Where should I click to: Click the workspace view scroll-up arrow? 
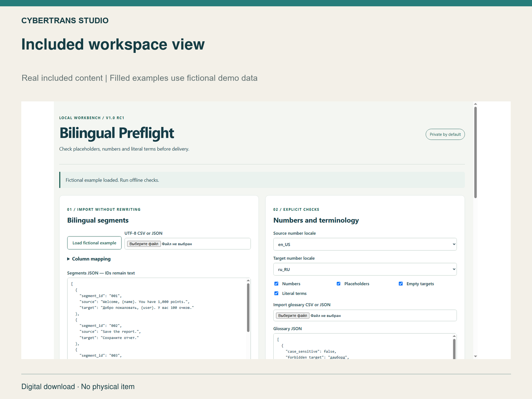pos(475,104)
